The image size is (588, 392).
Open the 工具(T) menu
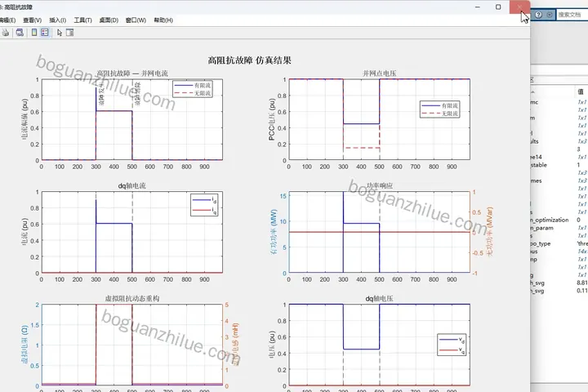82,20
